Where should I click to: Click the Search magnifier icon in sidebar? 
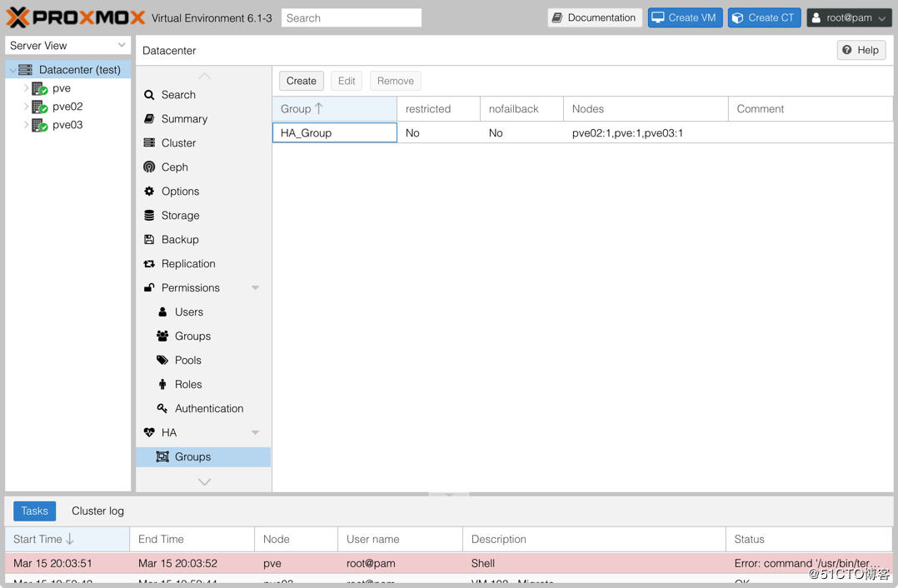pyautogui.click(x=149, y=95)
